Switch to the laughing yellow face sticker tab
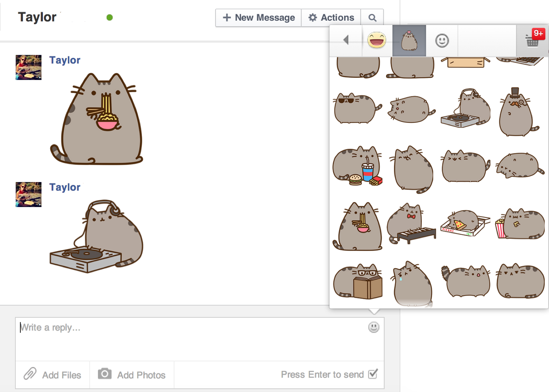 [377, 41]
